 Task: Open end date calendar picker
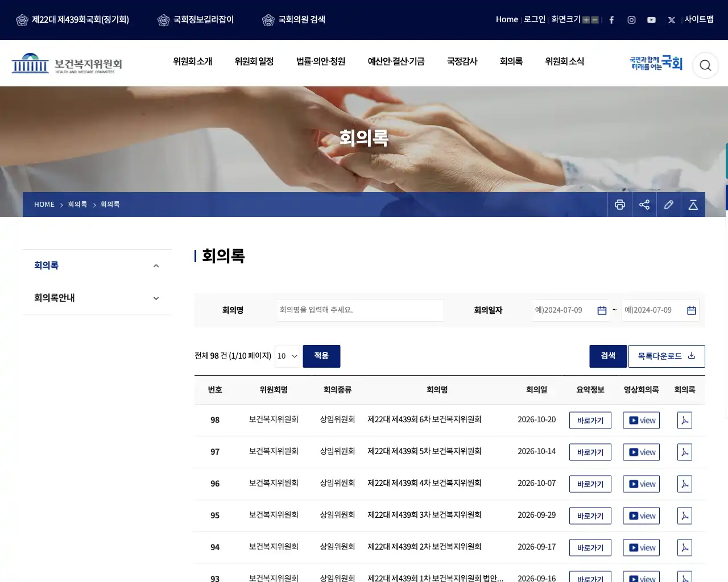(692, 310)
